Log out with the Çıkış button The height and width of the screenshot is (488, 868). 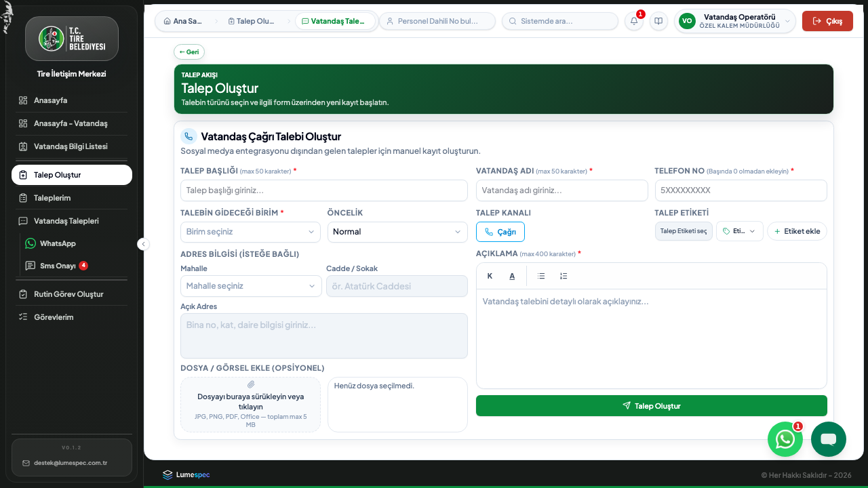coord(827,21)
